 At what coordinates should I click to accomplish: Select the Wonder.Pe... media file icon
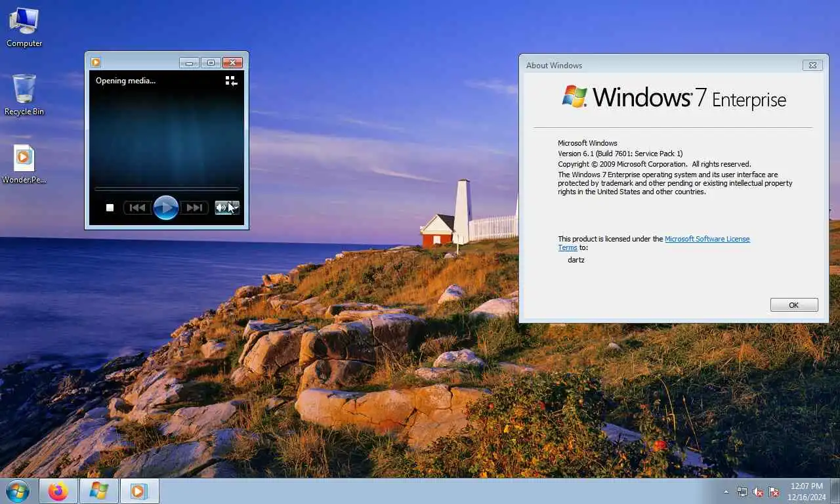coord(24,164)
